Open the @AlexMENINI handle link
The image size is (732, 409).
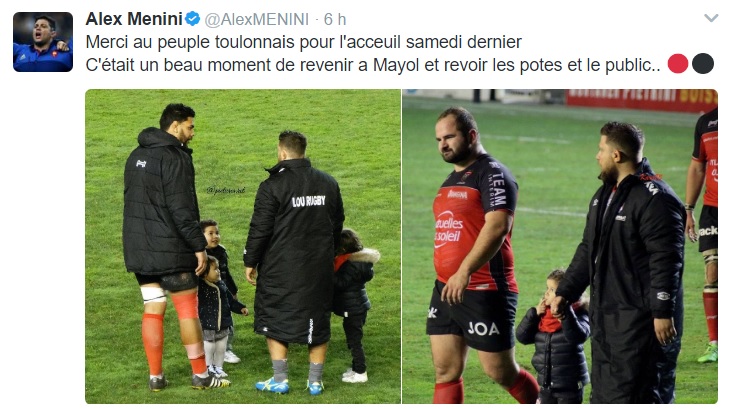(x=257, y=19)
